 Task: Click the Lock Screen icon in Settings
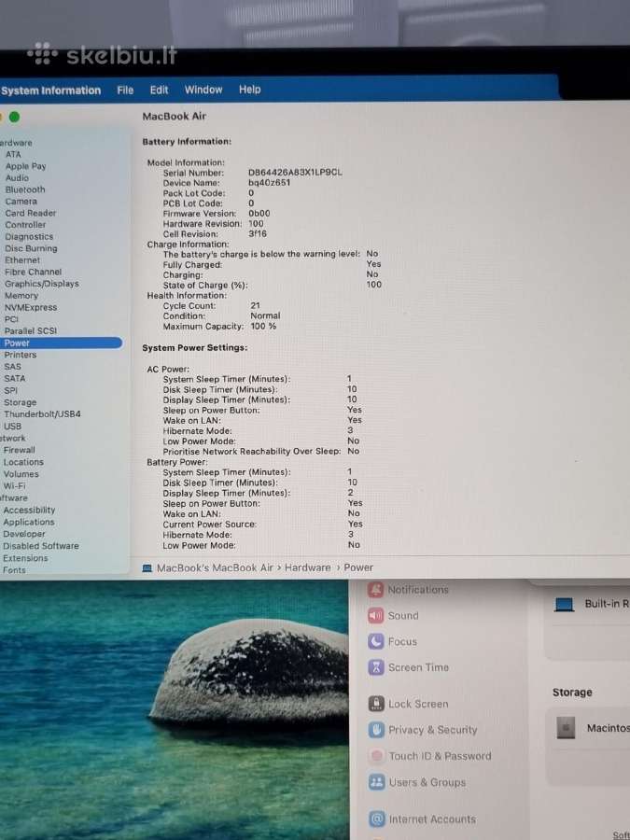coord(377,704)
